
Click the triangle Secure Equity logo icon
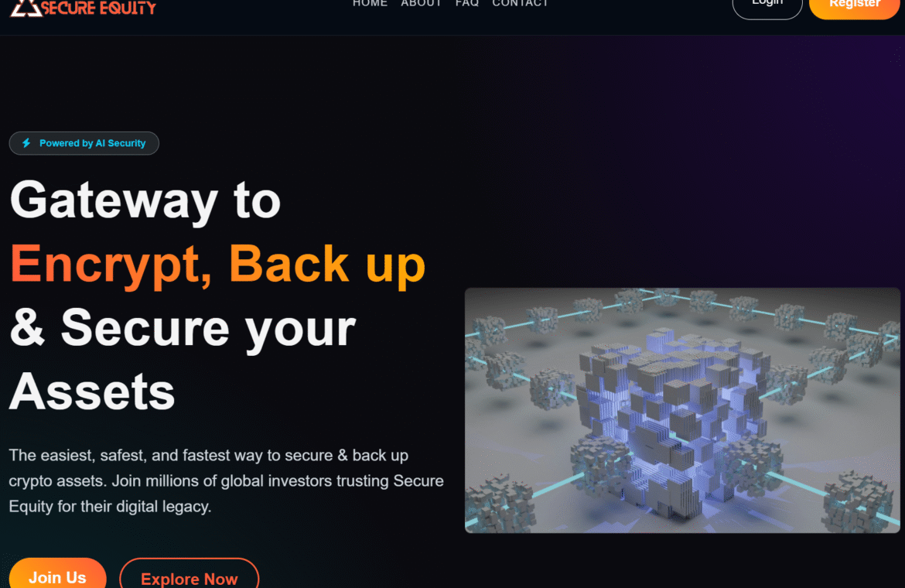(26, 8)
